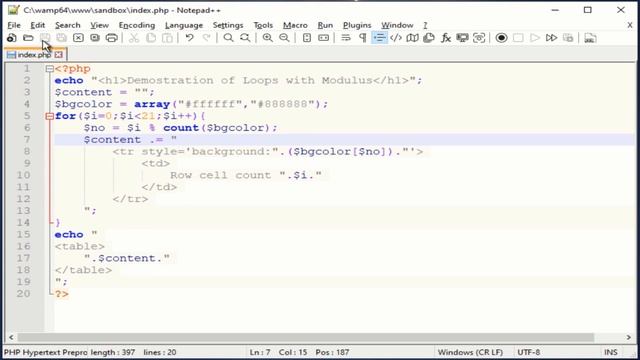Start macro recording with the record icon
The image size is (640, 360).
tap(501, 38)
